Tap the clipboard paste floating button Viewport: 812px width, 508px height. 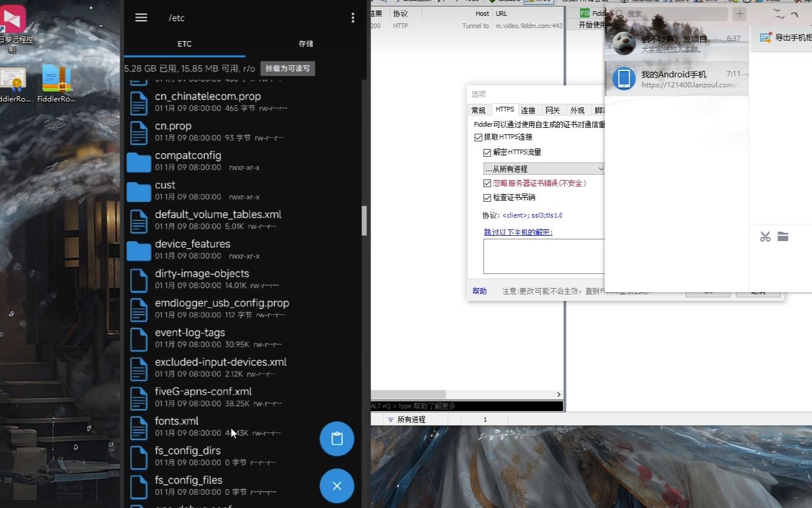click(337, 439)
